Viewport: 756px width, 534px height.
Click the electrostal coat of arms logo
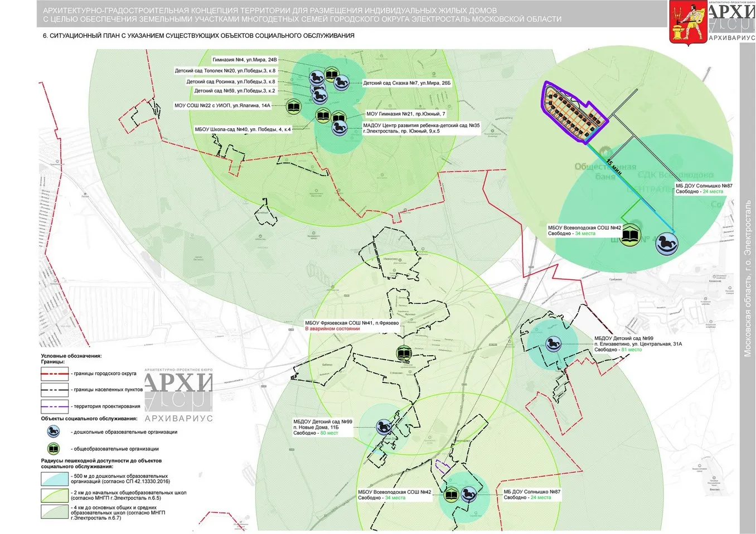pos(687,22)
